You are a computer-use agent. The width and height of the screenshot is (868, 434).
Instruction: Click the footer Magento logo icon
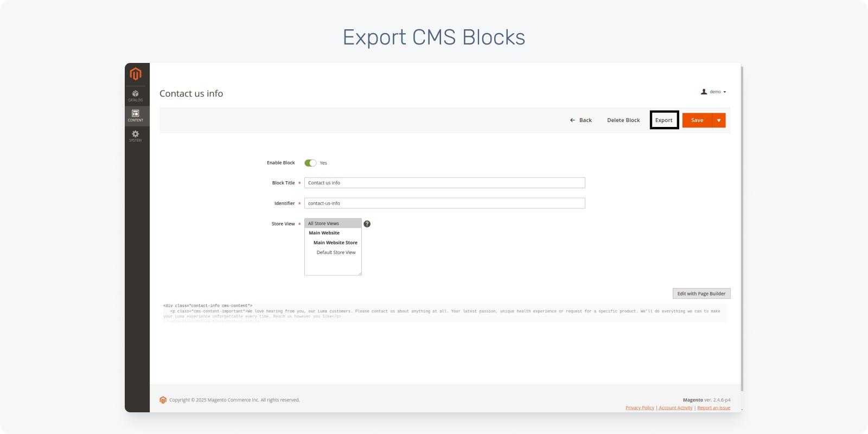tap(163, 400)
